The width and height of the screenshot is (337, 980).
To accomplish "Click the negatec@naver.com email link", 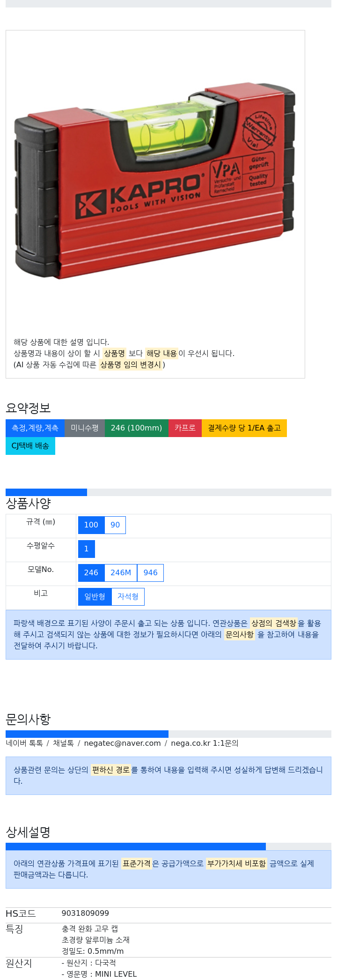I will [x=122, y=743].
